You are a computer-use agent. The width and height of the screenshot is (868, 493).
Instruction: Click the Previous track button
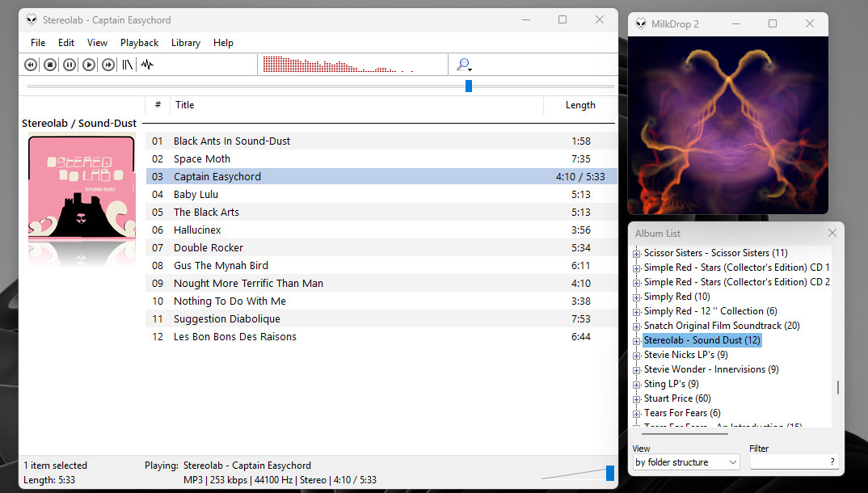pyautogui.click(x=31, y=65)
